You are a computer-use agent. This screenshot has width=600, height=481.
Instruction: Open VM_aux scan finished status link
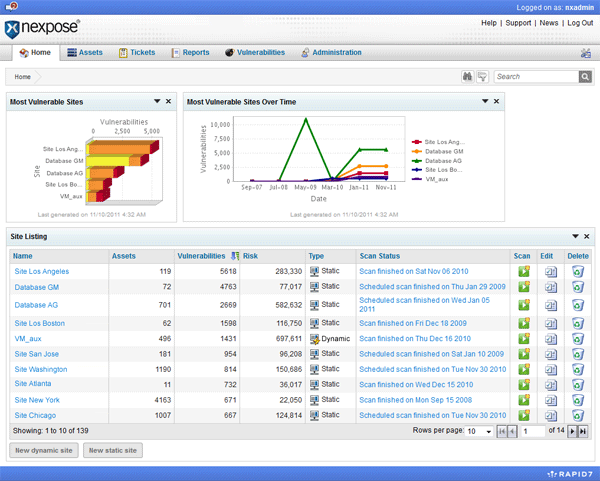click(x=415, y=339)
